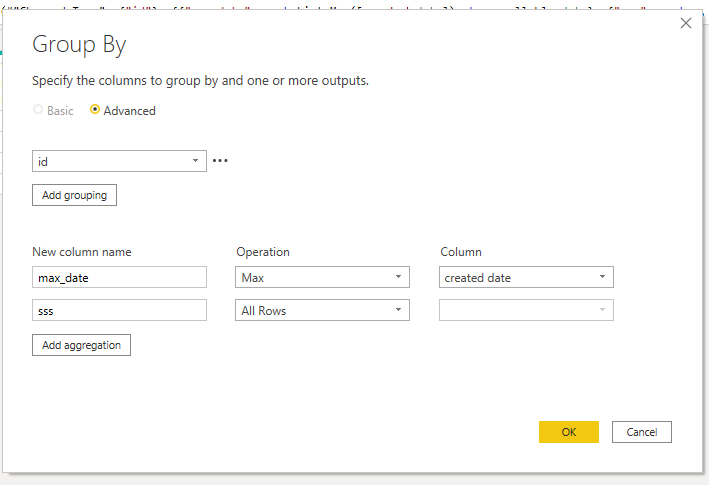Click the Cancel button
This screenshot has width=709, height=485.
pyautogui.click(x=642, y=432)
